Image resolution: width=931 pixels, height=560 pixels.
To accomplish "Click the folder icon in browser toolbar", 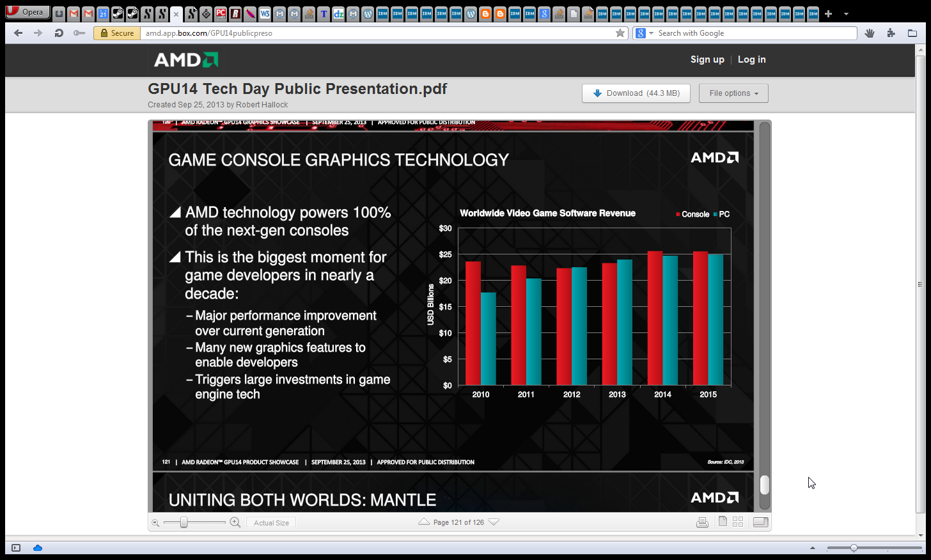I will pyautogui.click(x=912, y=33).
